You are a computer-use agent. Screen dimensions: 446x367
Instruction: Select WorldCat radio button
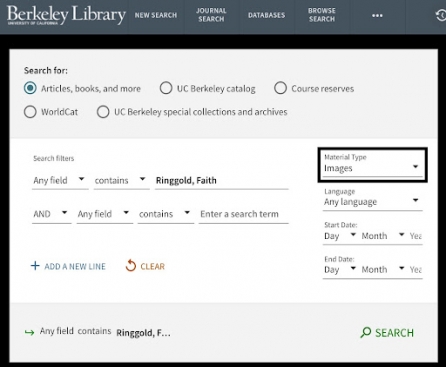(30, 112)
